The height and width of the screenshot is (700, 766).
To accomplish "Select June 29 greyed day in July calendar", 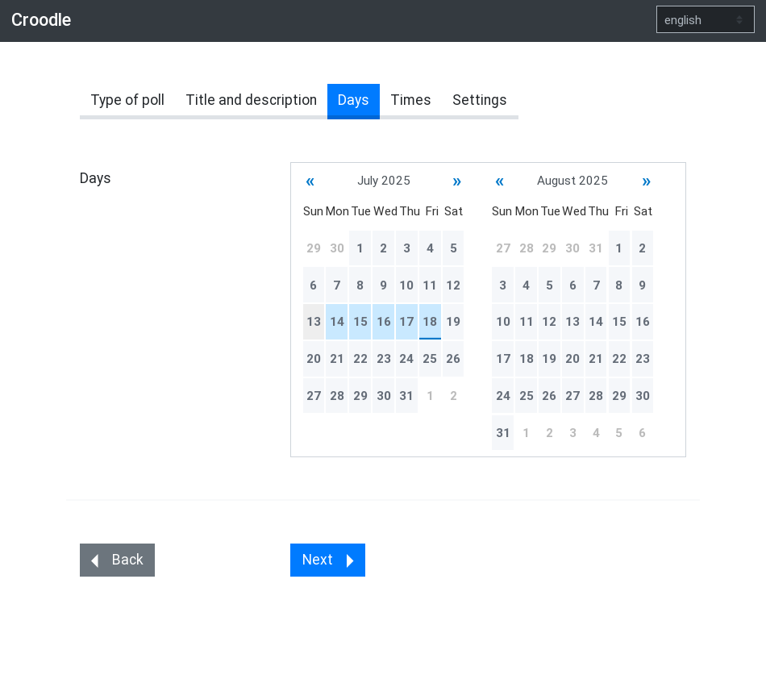I will [x=314, y=248].
